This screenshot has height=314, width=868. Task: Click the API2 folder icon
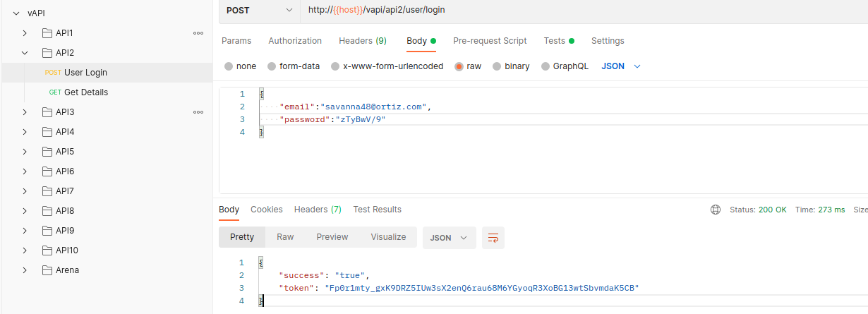click(47, 53)
